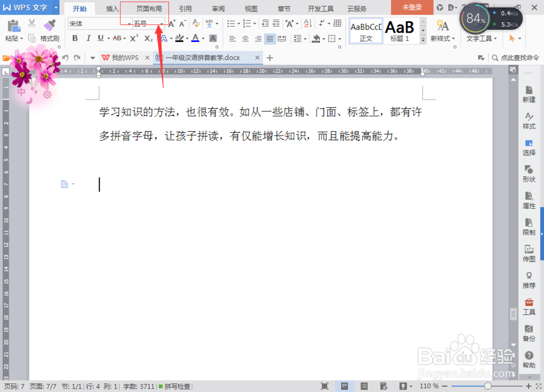The width and height of the screenshot is (544, 392).
Task: Open 审阅 tab
Action: click(218, 9)
